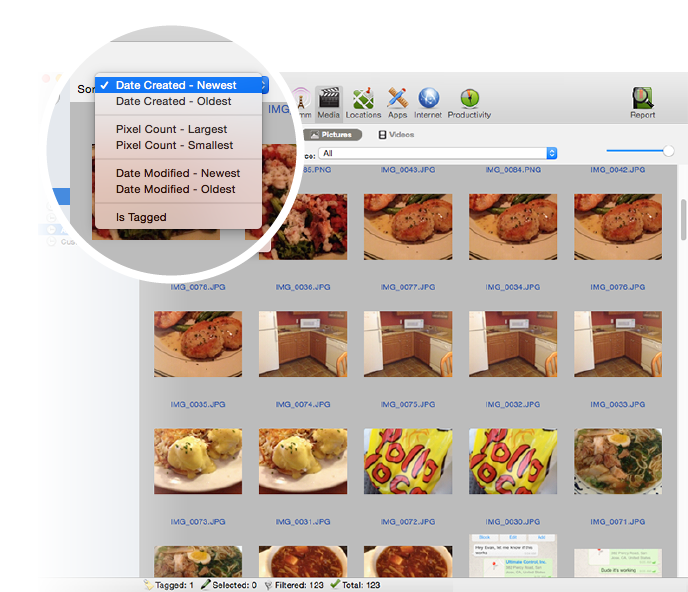Open the Apps toolbar icon
Viewport: 688px width, 592px height.
point(398,104)
